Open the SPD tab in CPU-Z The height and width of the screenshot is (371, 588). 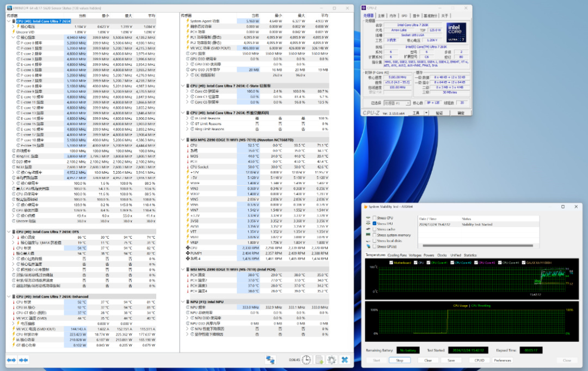[405, 16]
